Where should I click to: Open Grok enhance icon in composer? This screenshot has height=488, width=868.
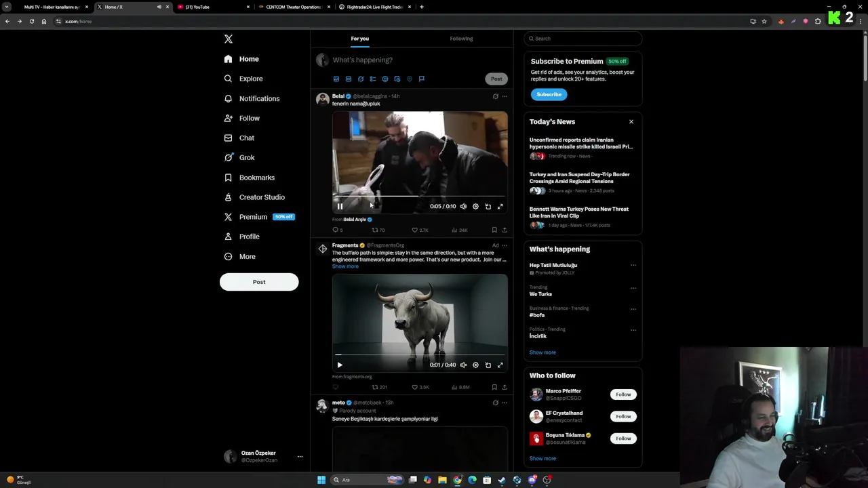pyautogui.click(x=360, y=79)
